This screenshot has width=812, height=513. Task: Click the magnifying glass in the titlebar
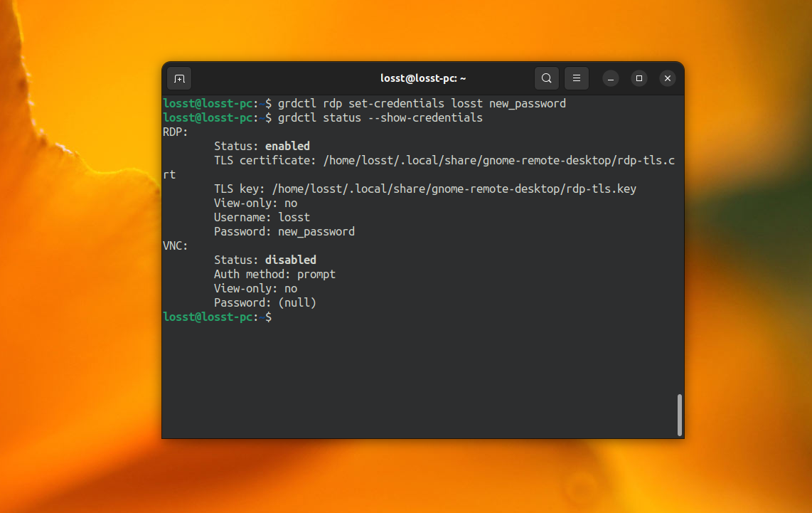(x=546, y=78)
